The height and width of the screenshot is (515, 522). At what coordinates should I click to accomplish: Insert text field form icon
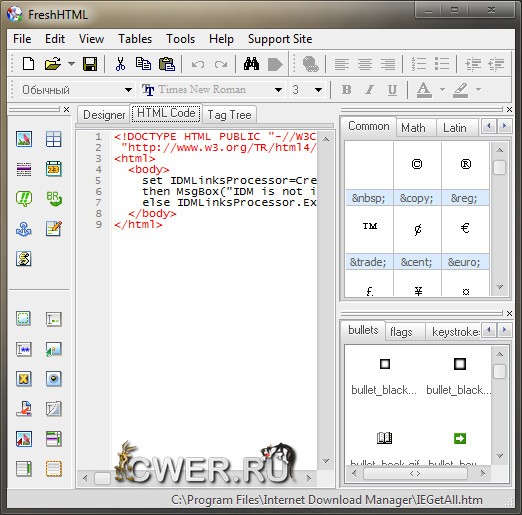[54, 319]
